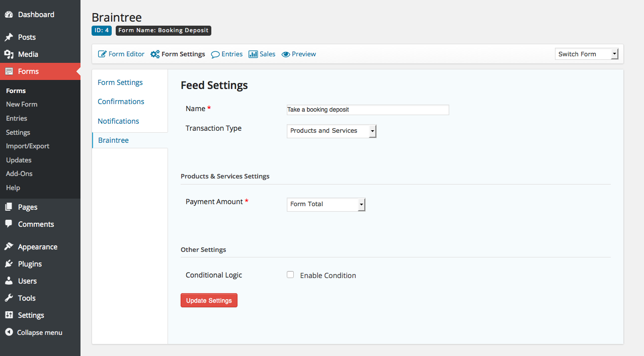
Task: Click the Media menu label
Action: 28,54
